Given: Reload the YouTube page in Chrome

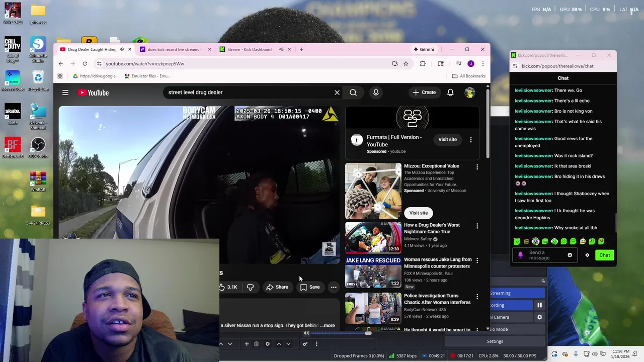Looking at the screenshot, I should (85, 64).
